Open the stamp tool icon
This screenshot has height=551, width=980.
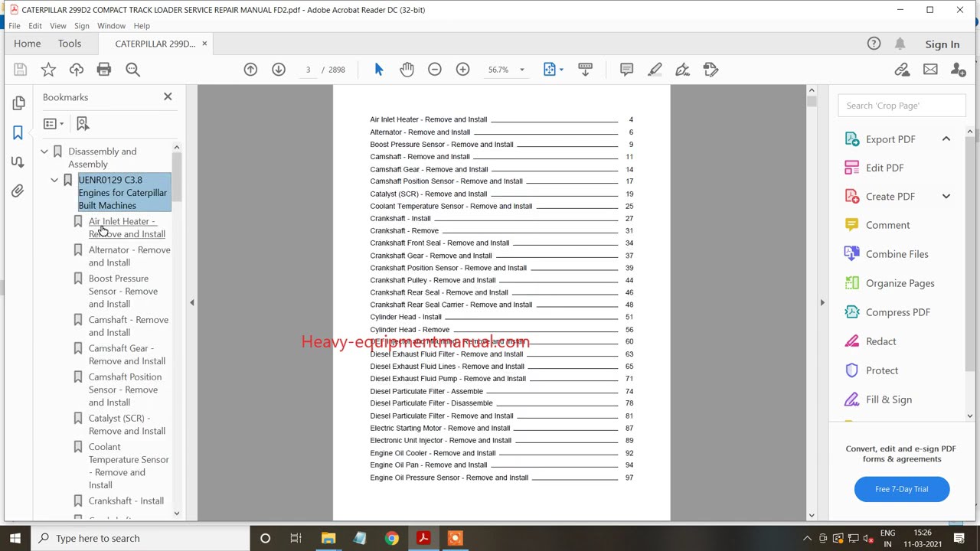[x=710, y=70]
